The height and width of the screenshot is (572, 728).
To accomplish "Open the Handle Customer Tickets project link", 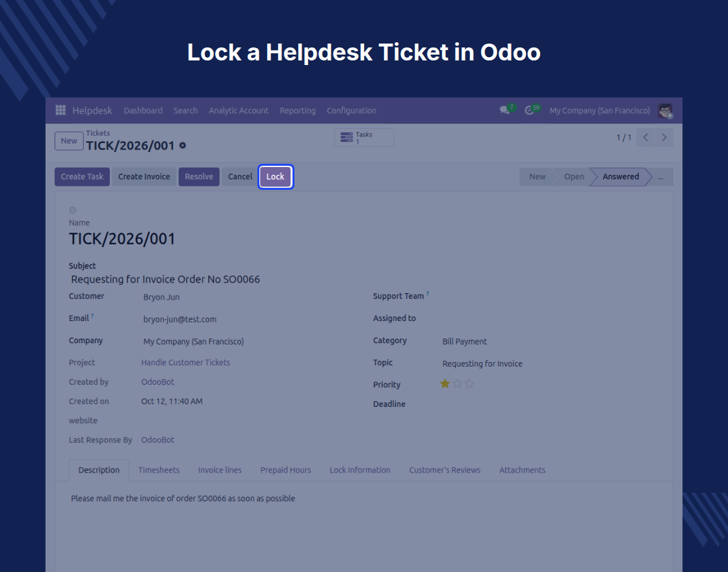I will (x=186, y=363).
